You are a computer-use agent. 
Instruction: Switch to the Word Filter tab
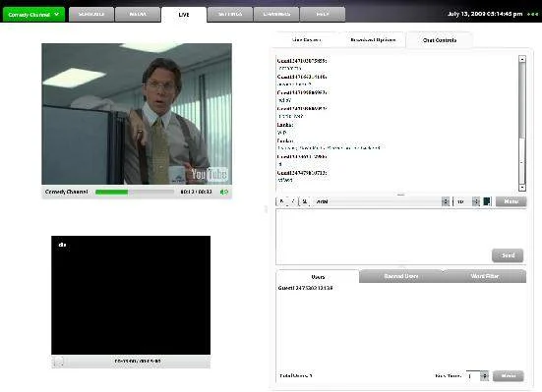pos(485,276)
